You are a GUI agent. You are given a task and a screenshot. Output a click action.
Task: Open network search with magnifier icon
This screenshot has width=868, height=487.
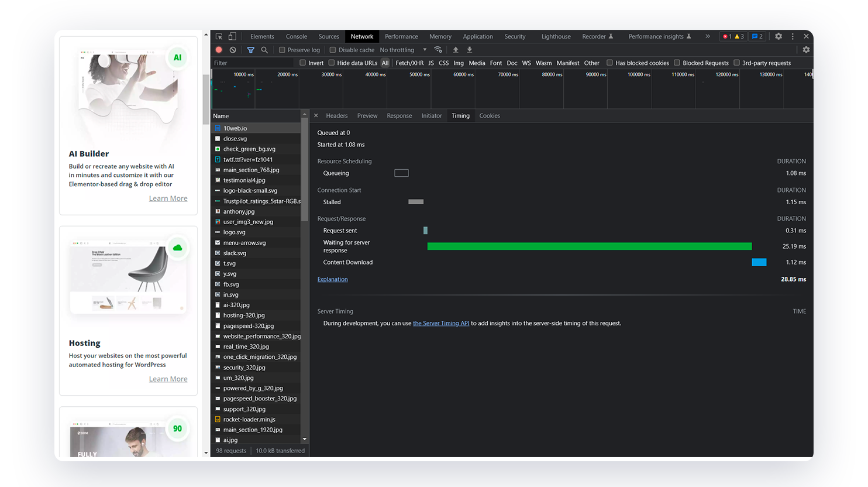[264, 50]
